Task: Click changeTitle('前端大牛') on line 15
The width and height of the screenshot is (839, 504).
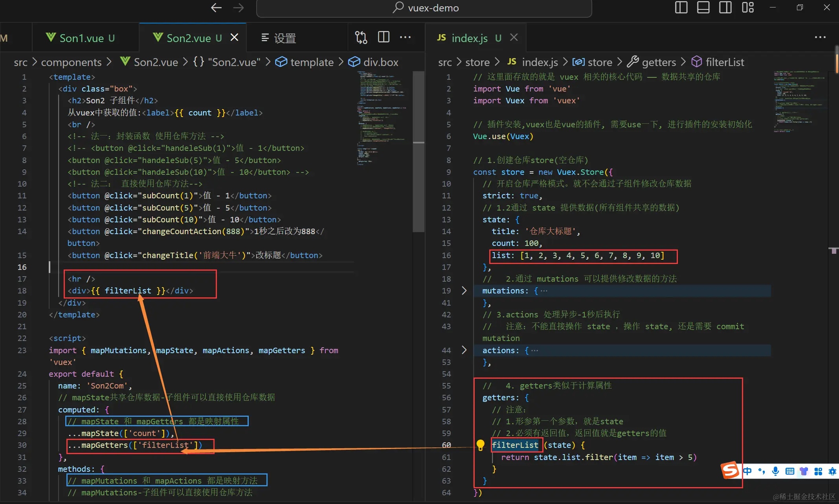Action: click(x=194, y=255)
